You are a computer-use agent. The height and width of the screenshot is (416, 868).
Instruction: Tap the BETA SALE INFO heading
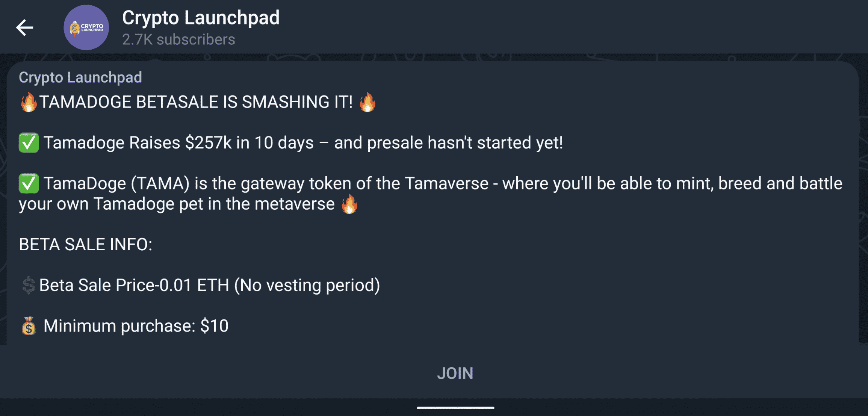(86, 245)
